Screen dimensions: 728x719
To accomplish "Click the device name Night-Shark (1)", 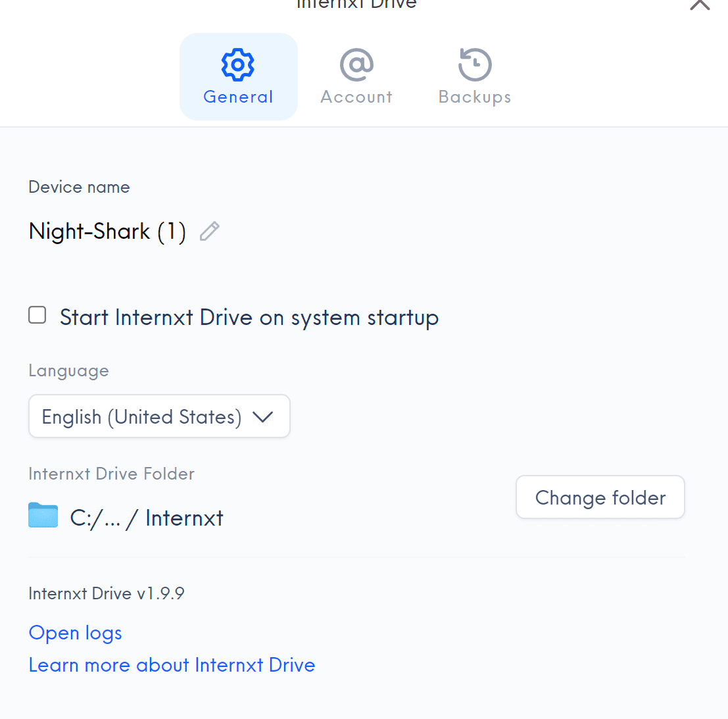I will (x=107, y=231).
